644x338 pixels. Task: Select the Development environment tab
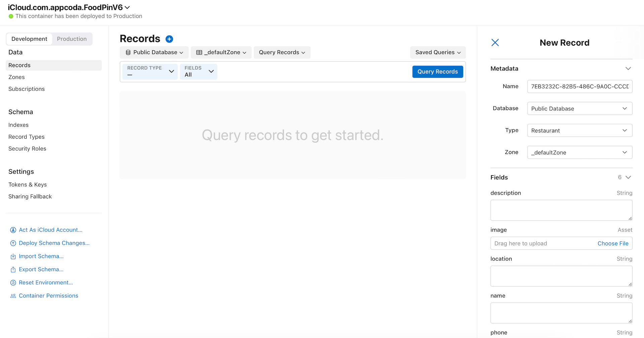(29, 39)
